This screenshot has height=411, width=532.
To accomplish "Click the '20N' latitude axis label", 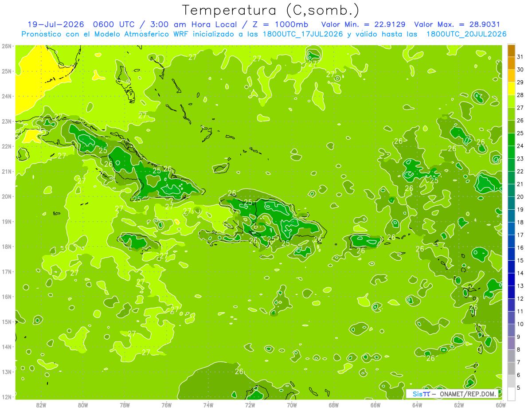I will (x=7, y=196).
